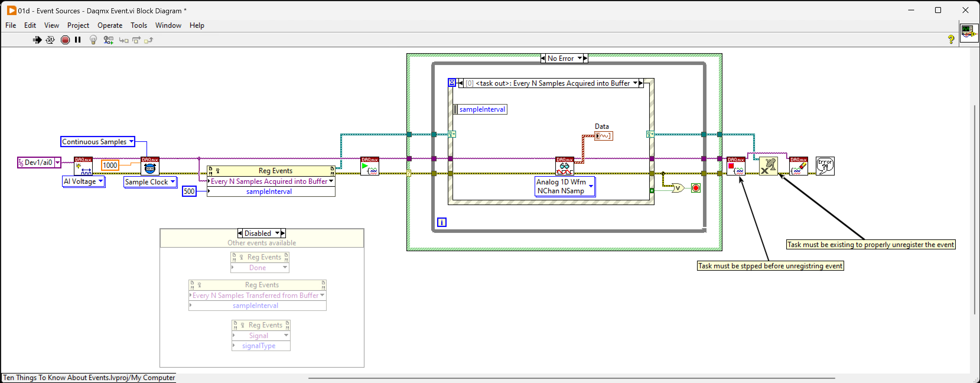
Task: Select the DAQmx Create Channel node
Action: [x=83, y=166]
